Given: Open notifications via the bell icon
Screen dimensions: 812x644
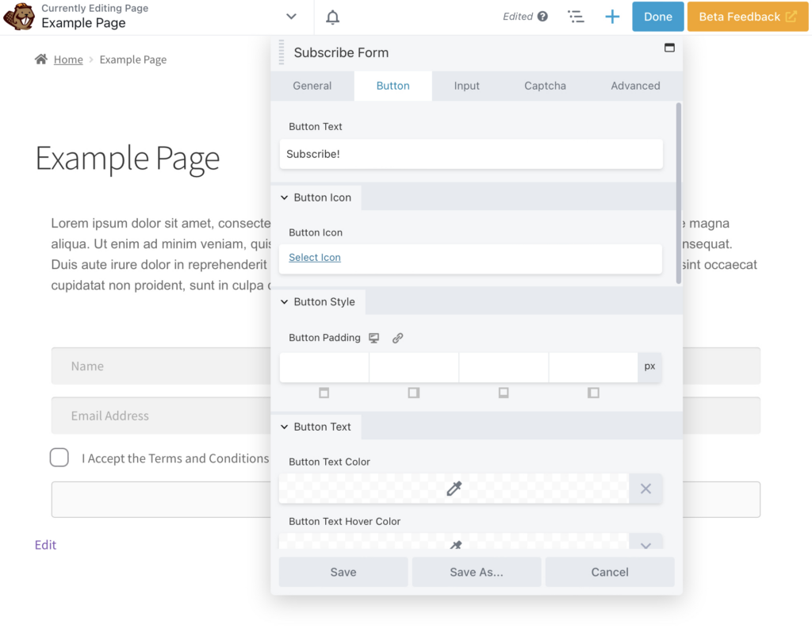Looking at the screenshot, I should 332,17.
